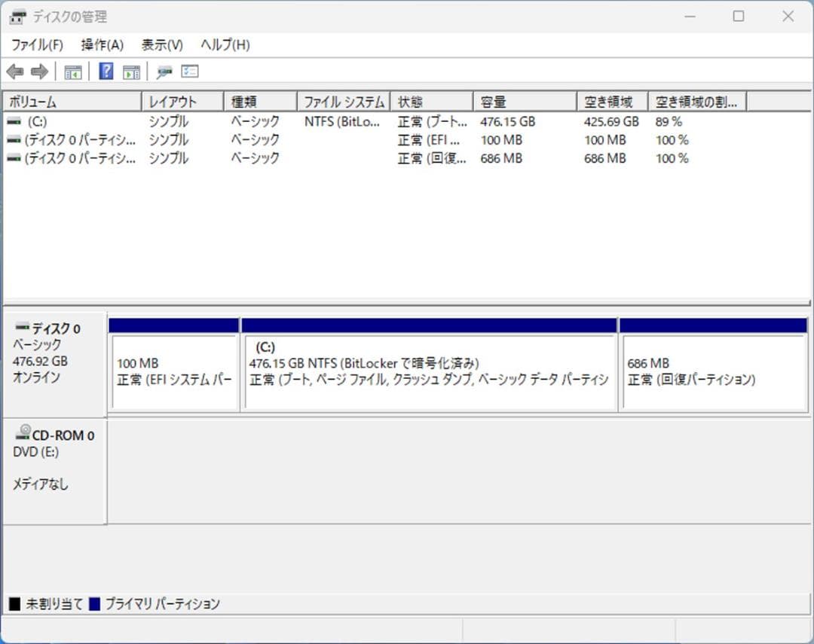The width and height of the screenshot is (814, 644).
Task: Click the Forward navigation arrow icon
Action: [38, 71]
